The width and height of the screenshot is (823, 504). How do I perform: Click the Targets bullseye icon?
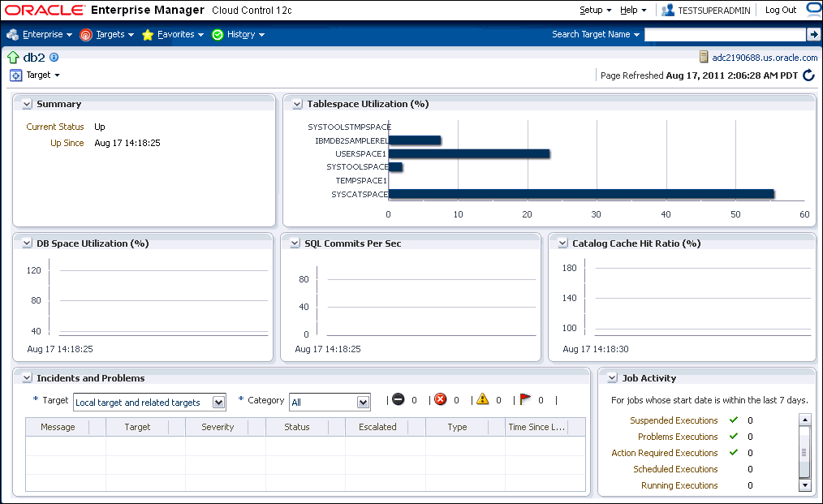(86, 35)
